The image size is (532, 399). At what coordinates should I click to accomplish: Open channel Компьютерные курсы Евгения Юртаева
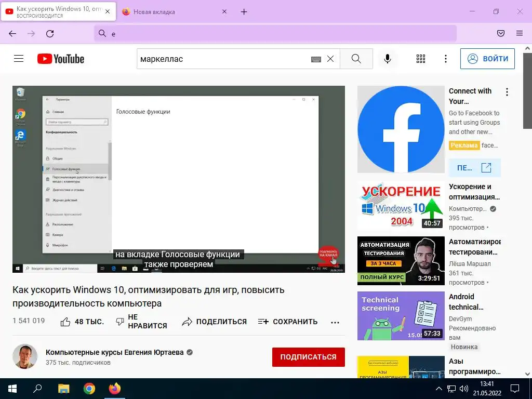[115, 353]
